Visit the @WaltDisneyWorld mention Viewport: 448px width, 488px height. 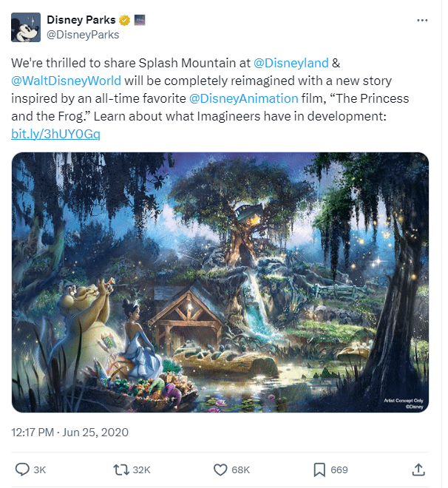point(65,81)
